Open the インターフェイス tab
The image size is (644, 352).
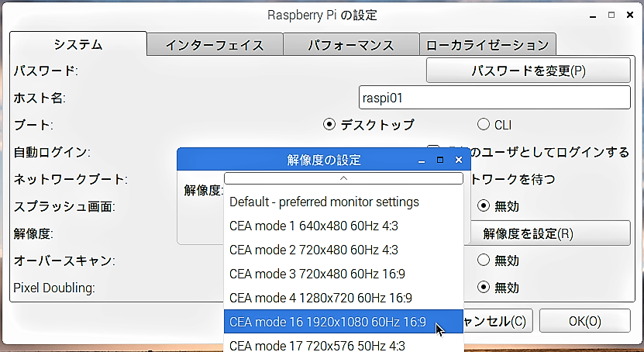click(215, 44)
